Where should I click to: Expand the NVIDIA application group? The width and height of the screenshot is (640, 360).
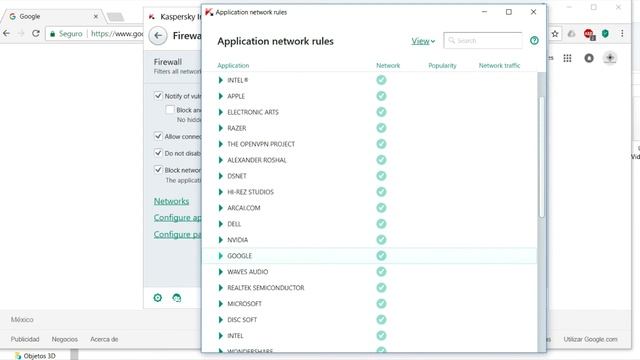coord(221,240)
